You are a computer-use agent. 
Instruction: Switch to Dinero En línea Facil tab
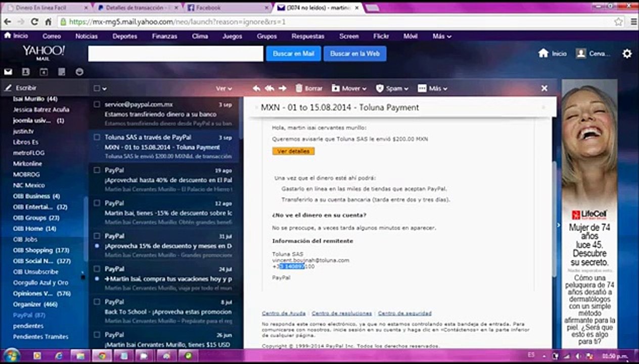[47, 8]
